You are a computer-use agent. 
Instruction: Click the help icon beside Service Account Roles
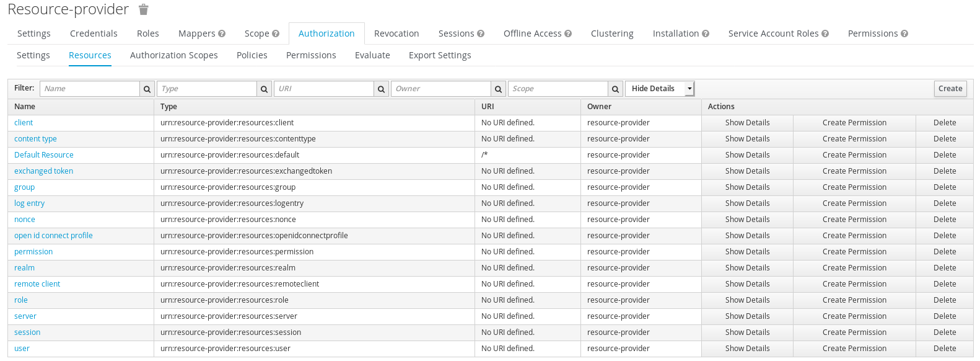tap(825, 33)
